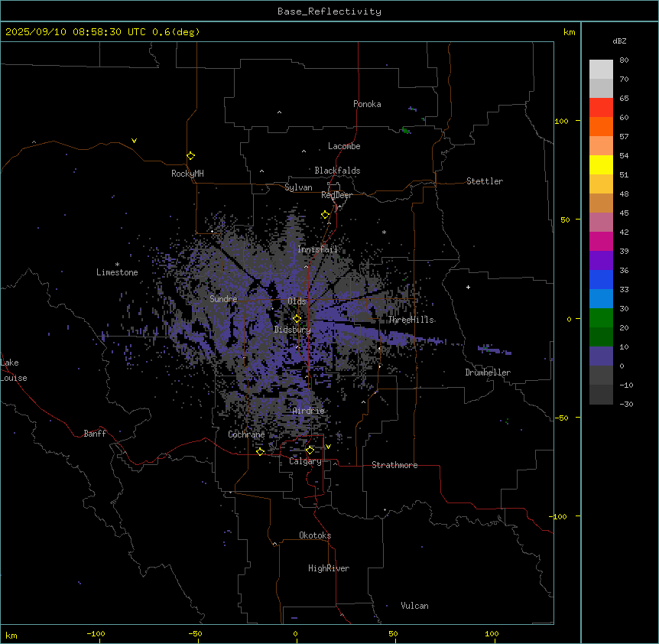Select the Didsbury label

point(293,330)
